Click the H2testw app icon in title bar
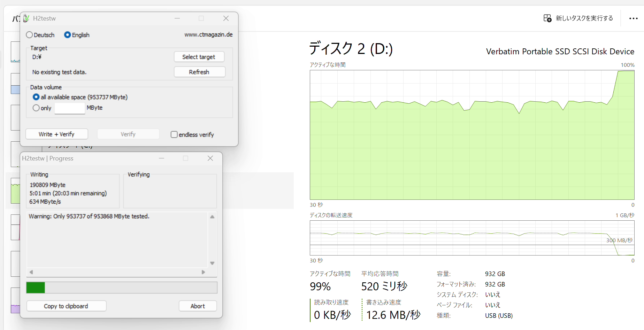The height and width of the screenshot is (330, 644). 26,18
